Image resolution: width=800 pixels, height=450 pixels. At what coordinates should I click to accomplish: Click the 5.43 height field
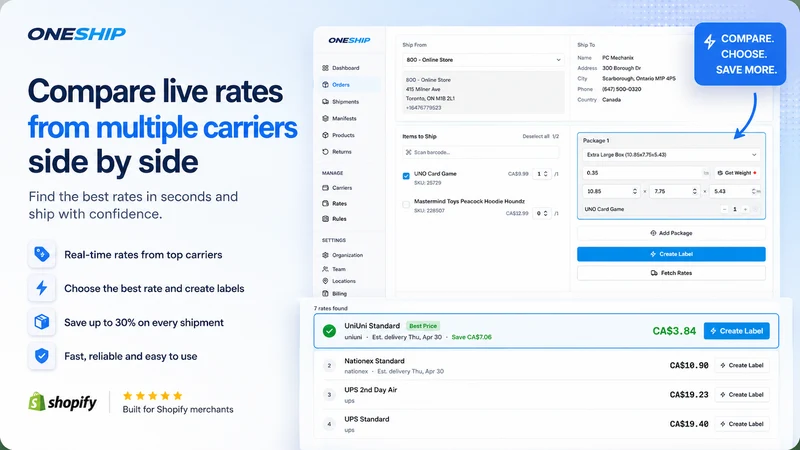pos(736,191)
